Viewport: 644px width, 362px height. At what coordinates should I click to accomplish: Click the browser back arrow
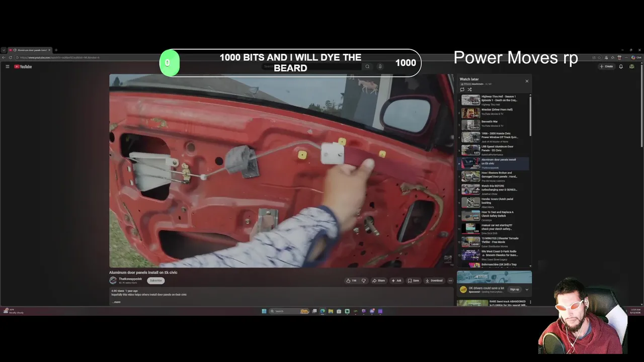click(4, 57)
